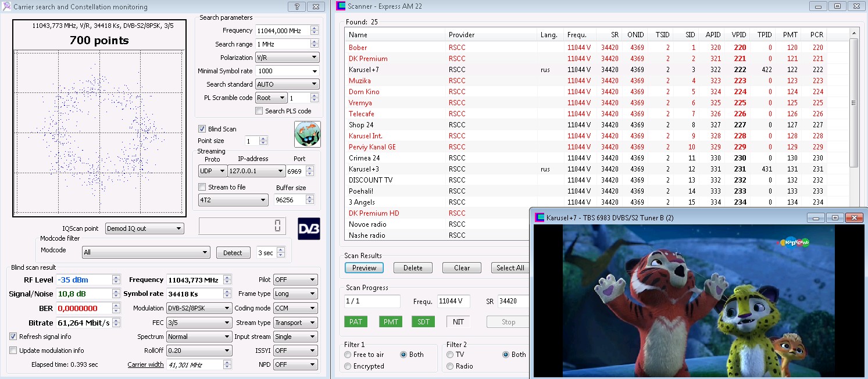Click the Preview button in Scan Results

365,268
